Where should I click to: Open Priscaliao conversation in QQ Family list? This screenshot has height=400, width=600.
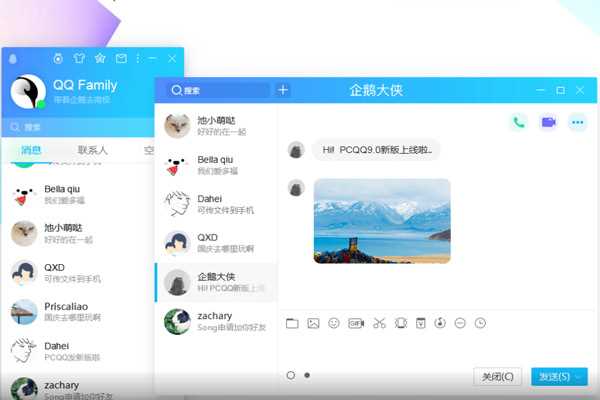[x=78, y=312]
